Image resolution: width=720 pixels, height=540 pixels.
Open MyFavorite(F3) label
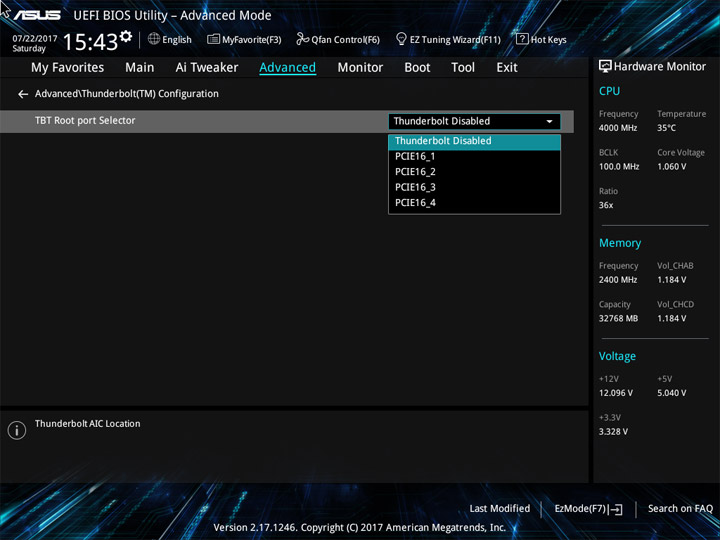252,40
